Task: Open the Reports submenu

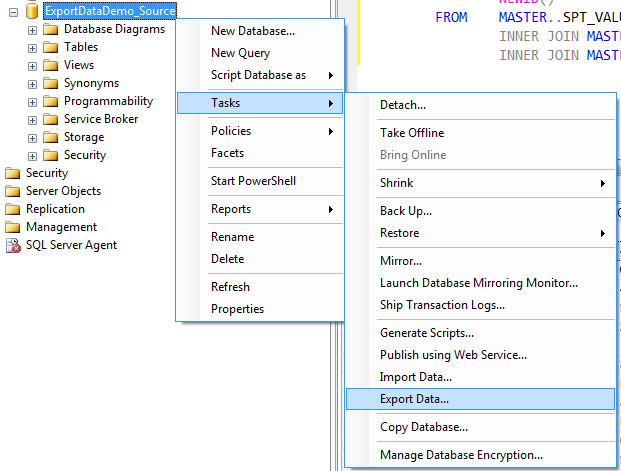Action: [231, 209]
